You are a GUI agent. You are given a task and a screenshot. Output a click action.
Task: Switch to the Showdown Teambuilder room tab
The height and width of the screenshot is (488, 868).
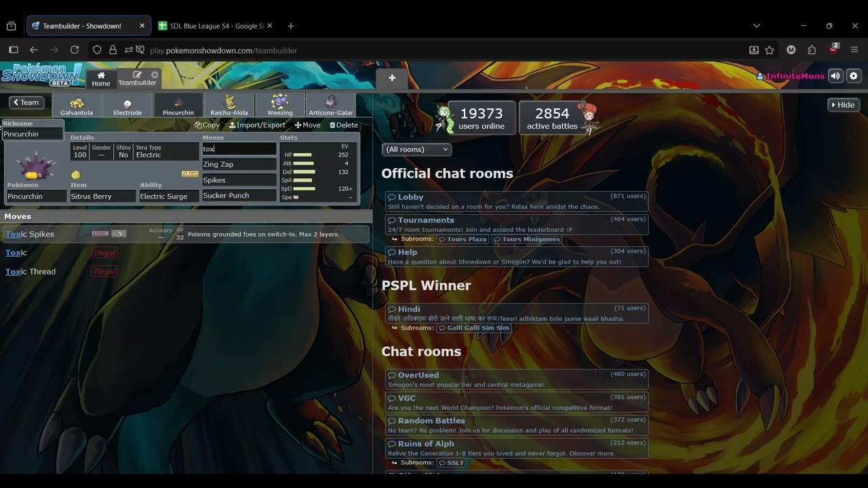pyautogui.click(x=137, y=79)
